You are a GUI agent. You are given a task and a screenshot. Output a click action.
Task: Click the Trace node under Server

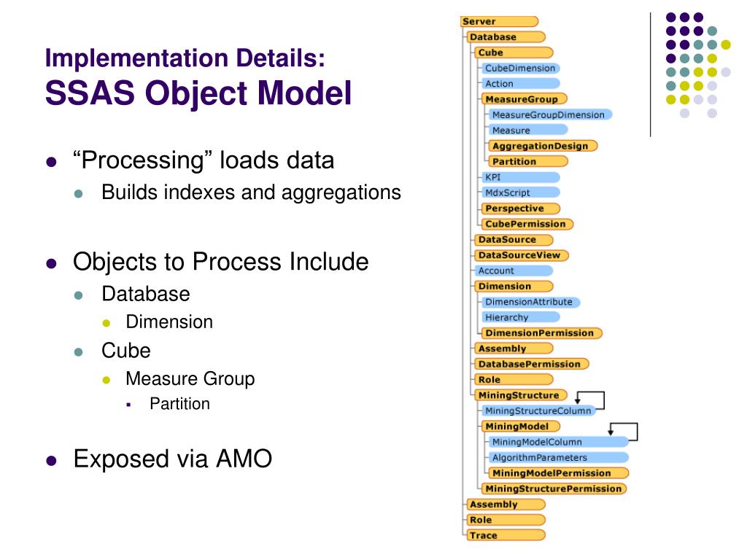[506, 535]
